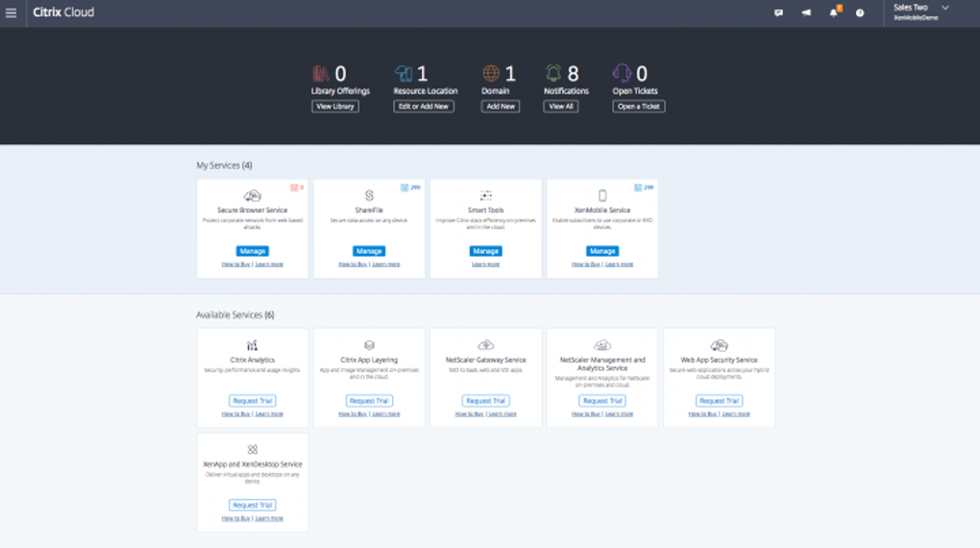Screen dimensions: 980x548
Task: Click the Smart Tools service icon
Action: point(485,196)
